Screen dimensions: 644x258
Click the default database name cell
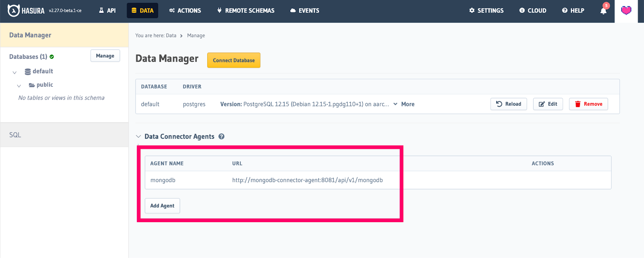coord(150,104)
